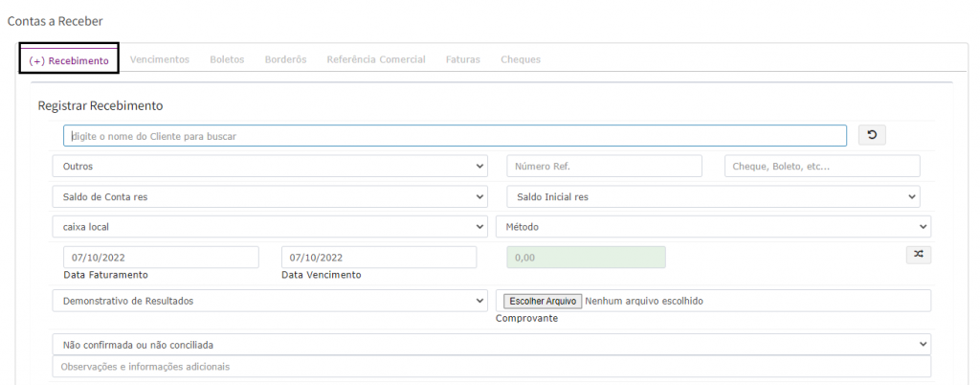Image resolution: width=980 pixels, height=385 pixels.
Task: Open the Cheques tab
Action: coord(521,59)
